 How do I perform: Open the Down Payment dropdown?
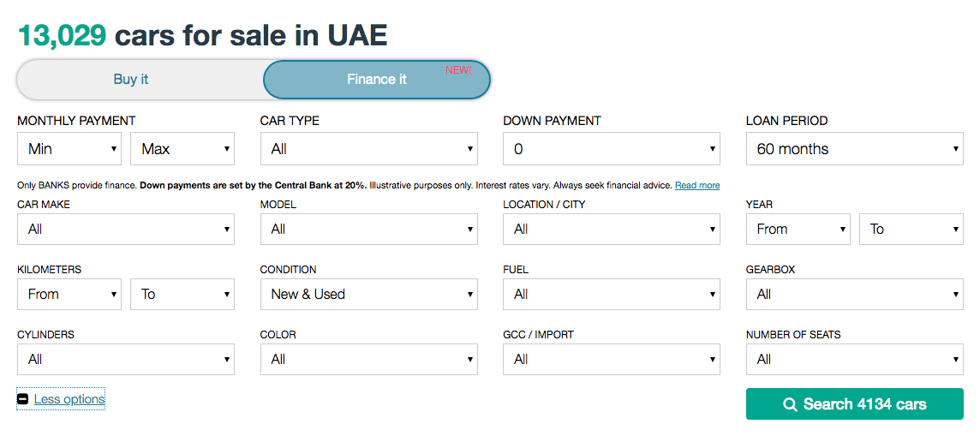(x=612, y=149)
